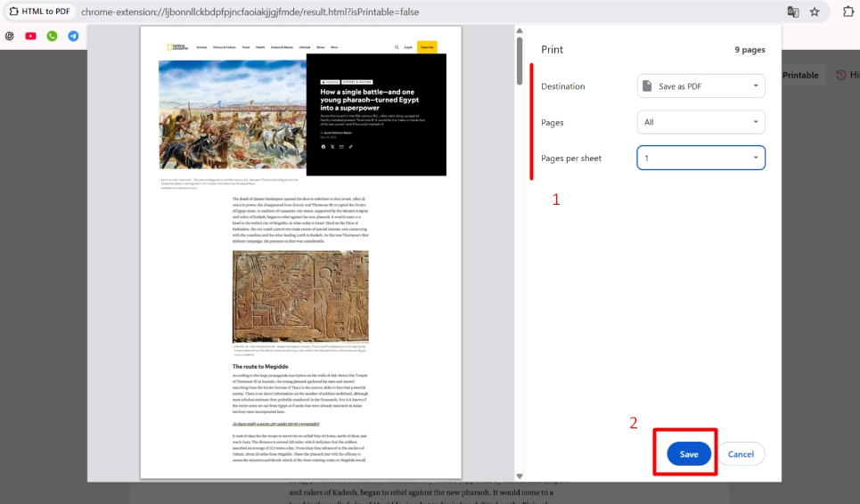Open the WhatsApp bookmark icon
Screen dimensions: 860x504
52,37
